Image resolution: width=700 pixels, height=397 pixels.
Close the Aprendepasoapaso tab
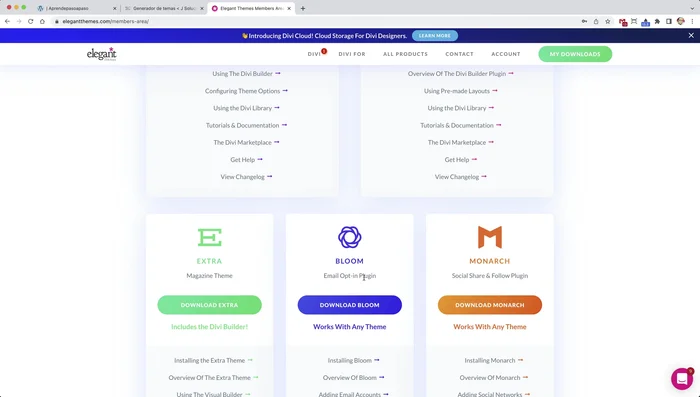pos(114,8)
